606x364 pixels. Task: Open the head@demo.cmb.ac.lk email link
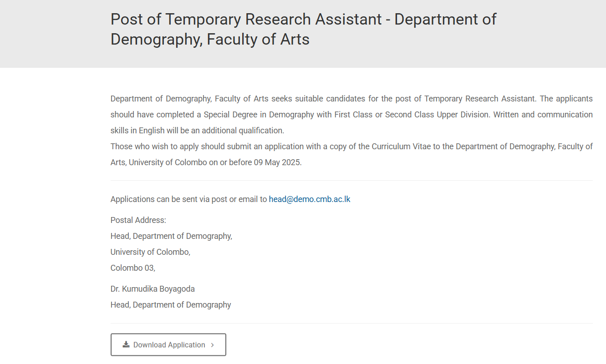pos(310,199)
